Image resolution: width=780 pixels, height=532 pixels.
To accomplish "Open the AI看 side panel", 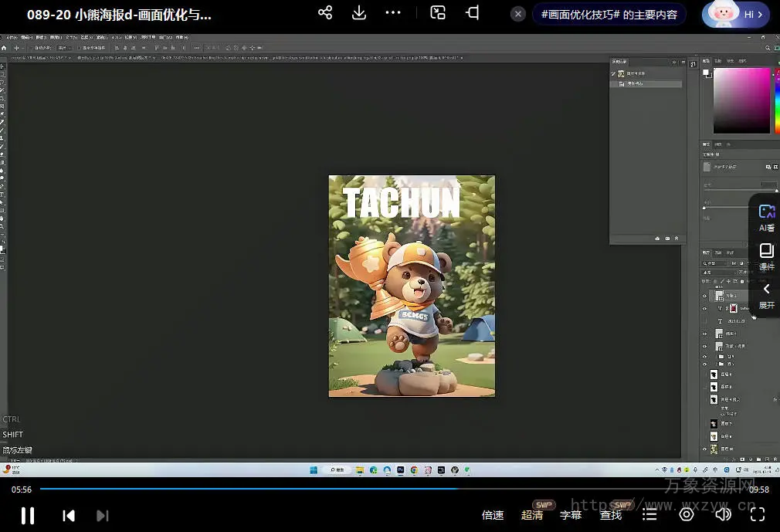I will [766, 217].
